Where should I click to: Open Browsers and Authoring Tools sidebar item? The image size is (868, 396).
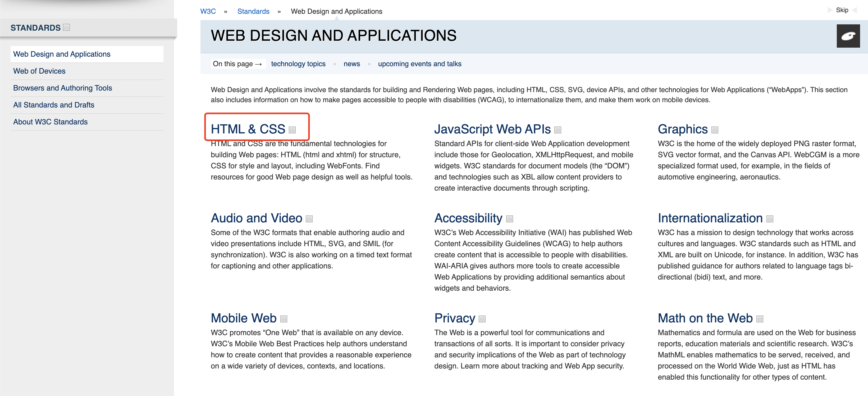click(62, 88)
